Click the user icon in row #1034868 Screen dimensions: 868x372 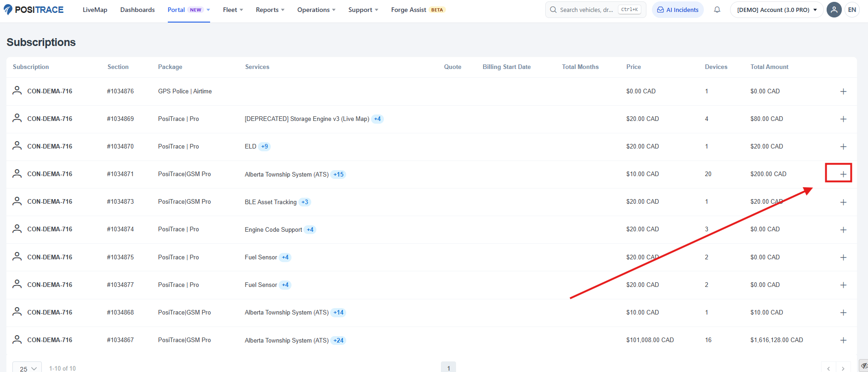(x=17, y=311)
